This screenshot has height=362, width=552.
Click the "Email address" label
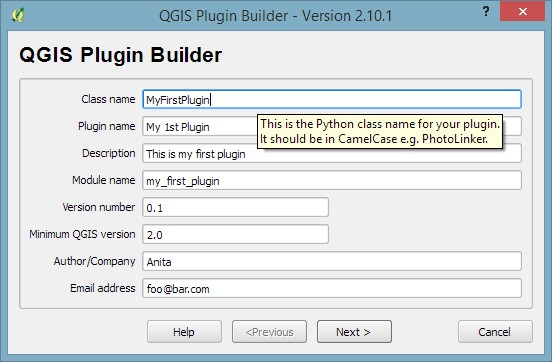point(103,288)
